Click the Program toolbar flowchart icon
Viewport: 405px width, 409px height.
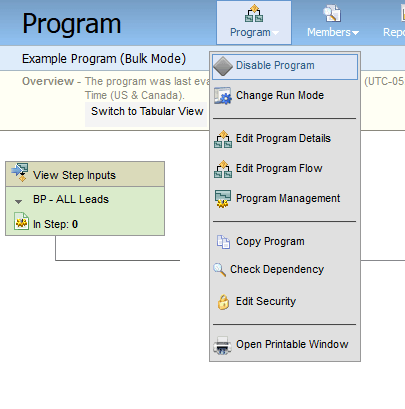254,14
